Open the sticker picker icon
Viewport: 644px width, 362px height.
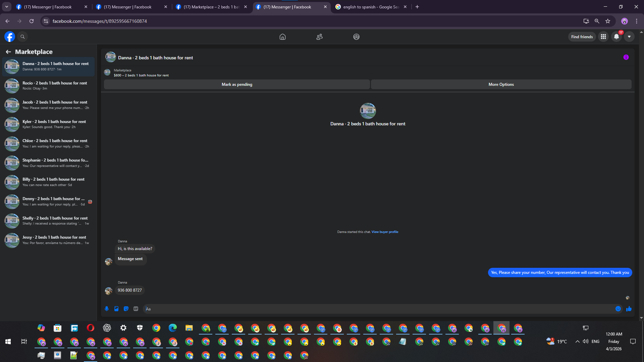point(126,309)
